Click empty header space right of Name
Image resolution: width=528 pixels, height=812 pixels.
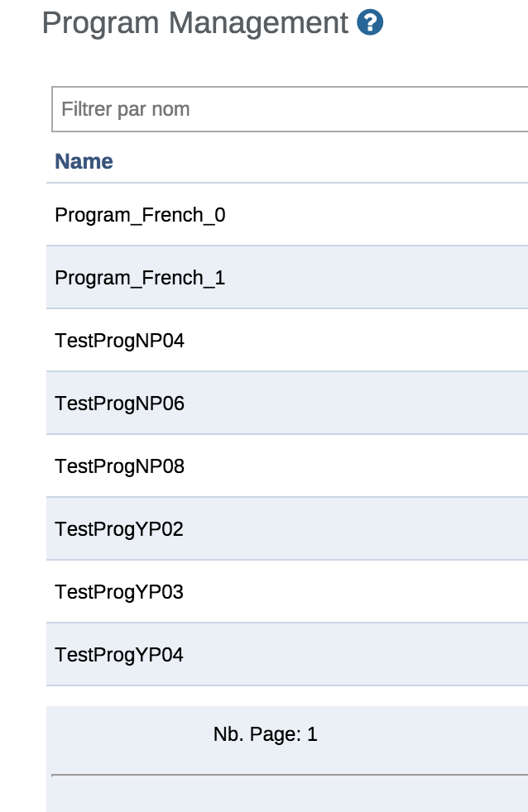tap(331, 161)
